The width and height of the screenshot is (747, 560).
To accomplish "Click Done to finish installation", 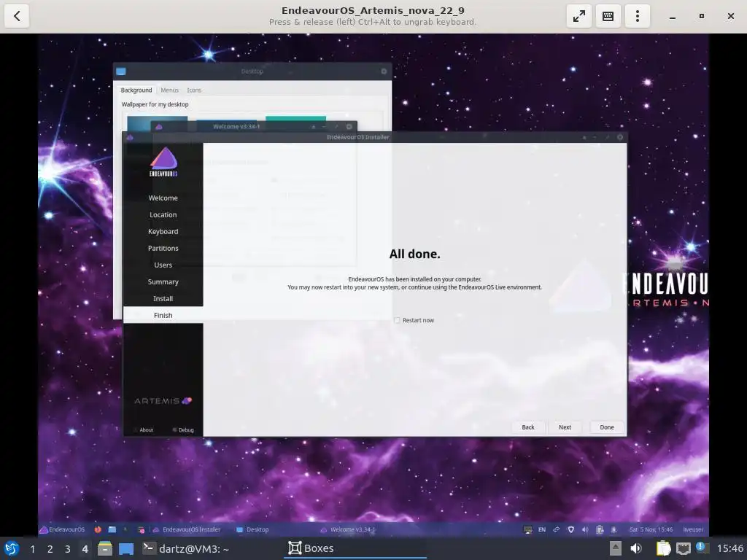I will point(606,427).
